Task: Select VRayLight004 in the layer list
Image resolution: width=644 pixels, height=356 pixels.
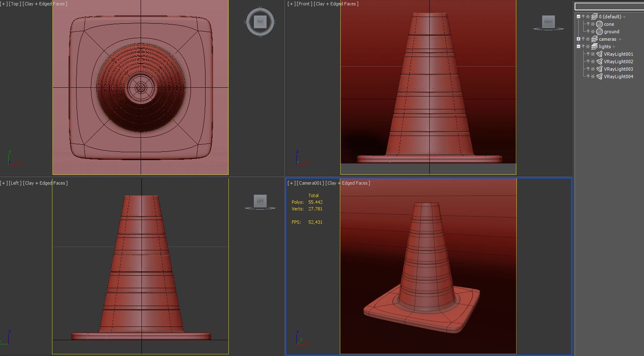Action: (618, 77)
